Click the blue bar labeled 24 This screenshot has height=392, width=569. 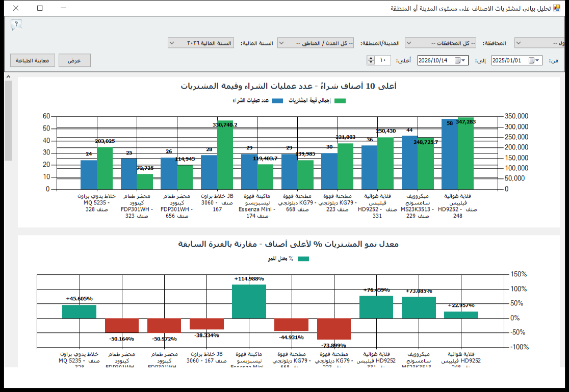point(89,175)
